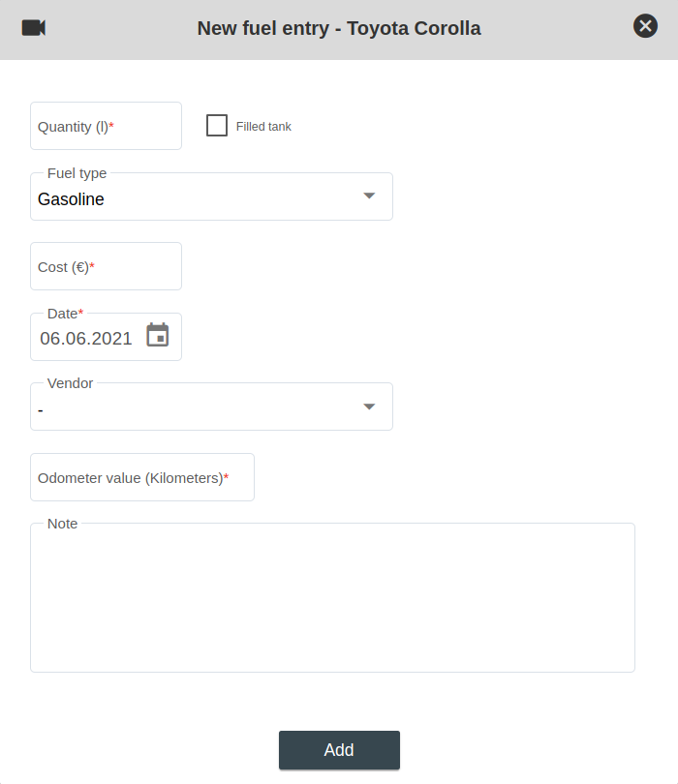
Task: Click the Vendor dash value
Action: click(x=41, y=410)
